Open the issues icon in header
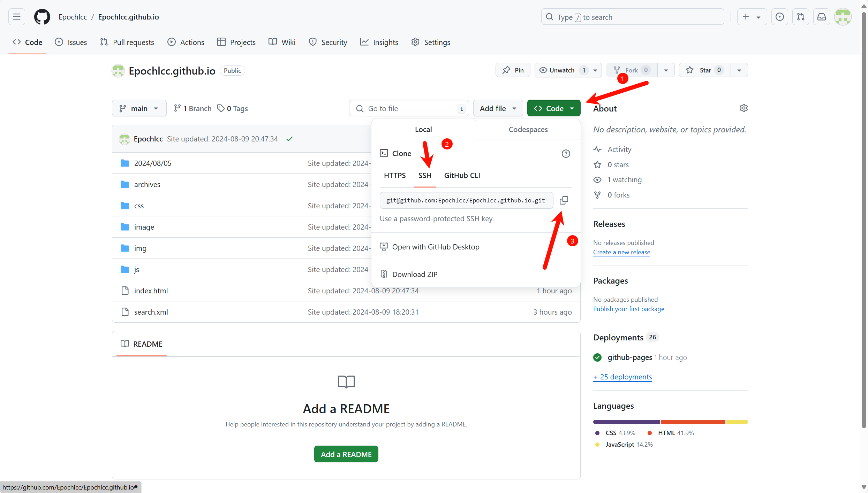This screenshot has height=493, width=868. pos(780,17)
